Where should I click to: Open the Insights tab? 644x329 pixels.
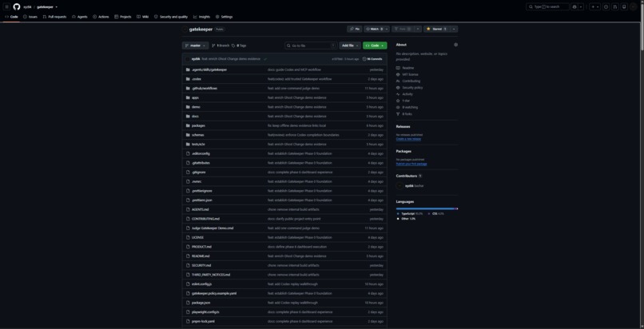point(201,17)
